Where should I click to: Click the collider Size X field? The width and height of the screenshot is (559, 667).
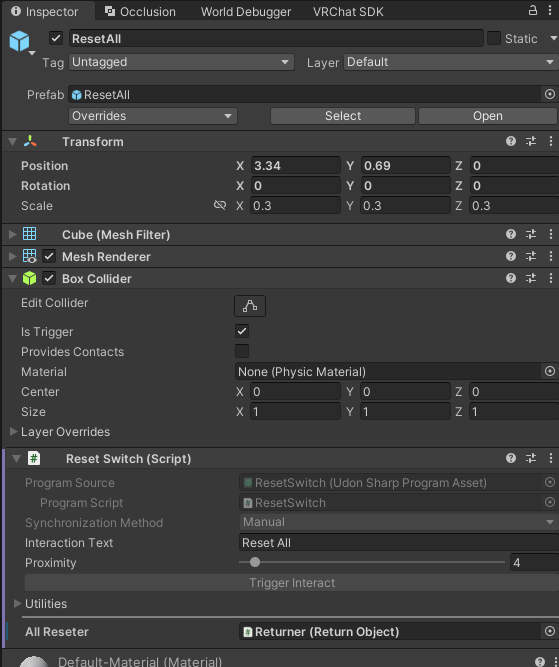[x=296, y=411]
